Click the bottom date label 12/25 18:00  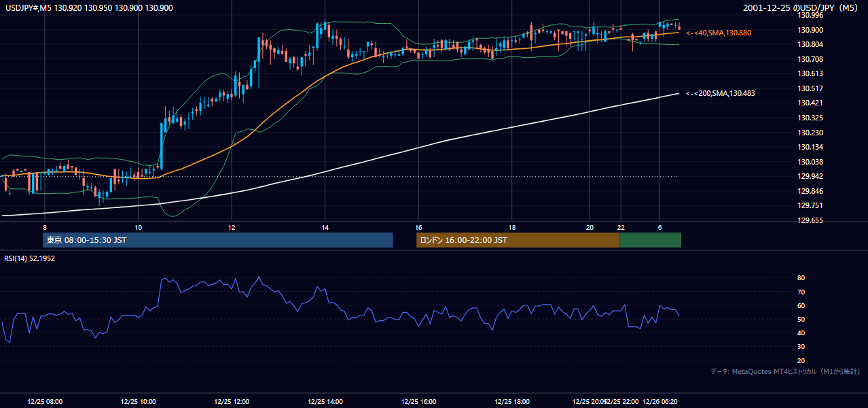[511, 401]
